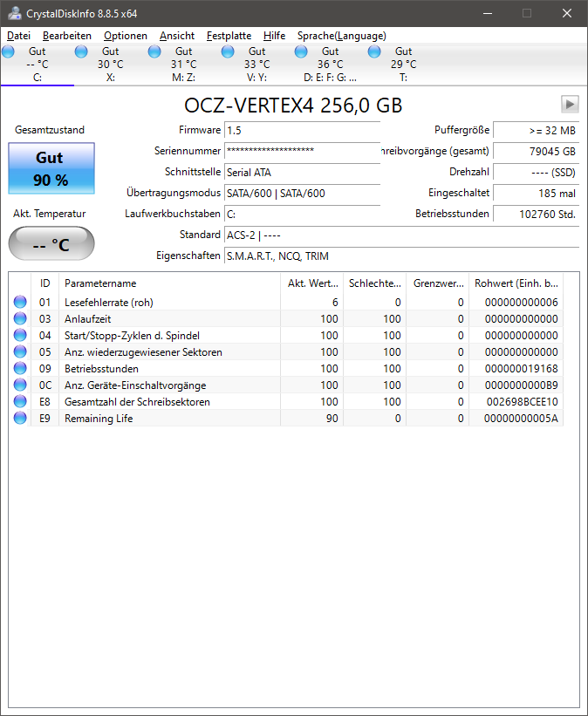Click the Schlechte... column header
The width and height of the screenshot is (588, 716).
[374, 283]
